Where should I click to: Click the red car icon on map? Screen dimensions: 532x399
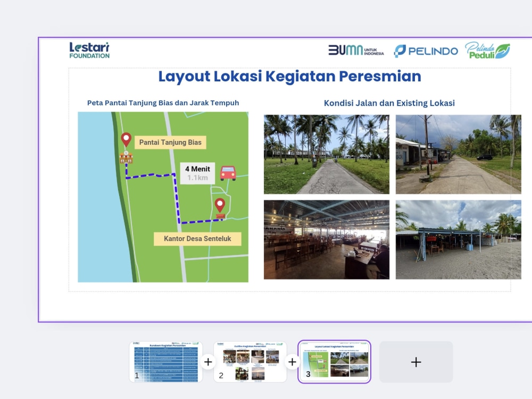click(228, 173)
